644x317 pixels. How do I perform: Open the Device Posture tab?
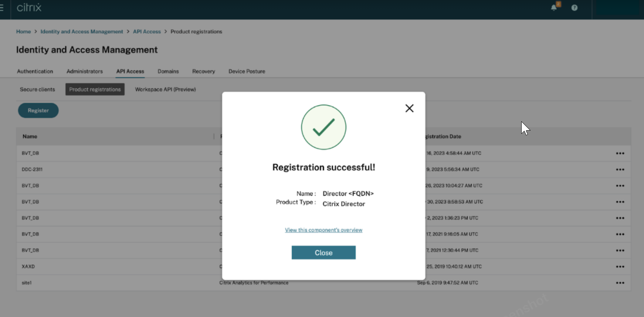[x=247, y=71]
